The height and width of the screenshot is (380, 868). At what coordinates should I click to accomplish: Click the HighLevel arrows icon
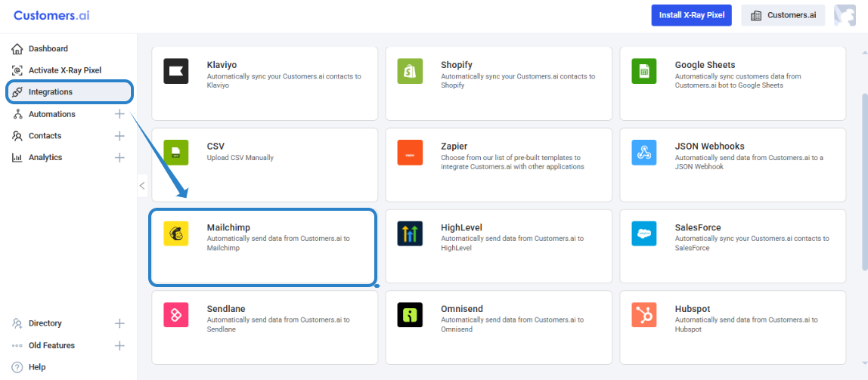[x=410, y=234]
